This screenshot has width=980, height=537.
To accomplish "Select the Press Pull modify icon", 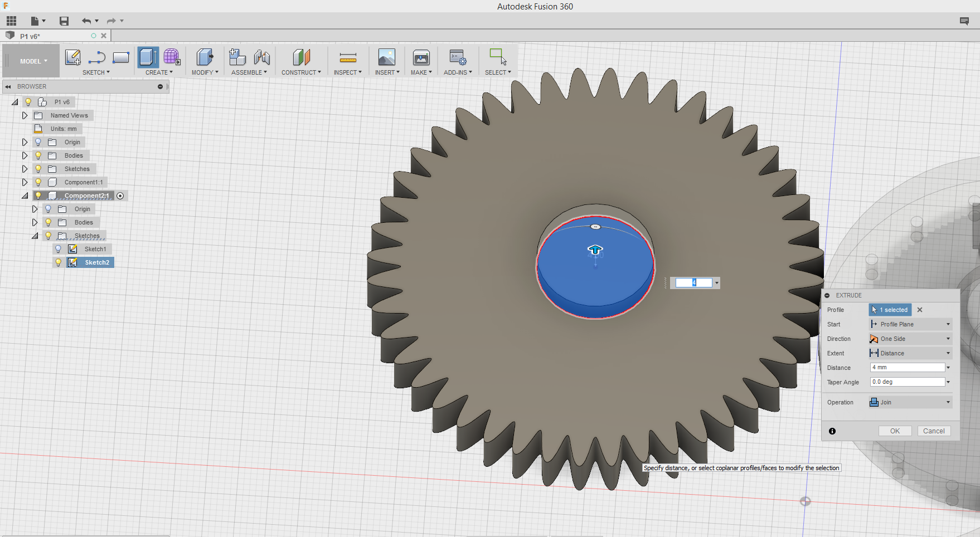I will tap(205, 57).
